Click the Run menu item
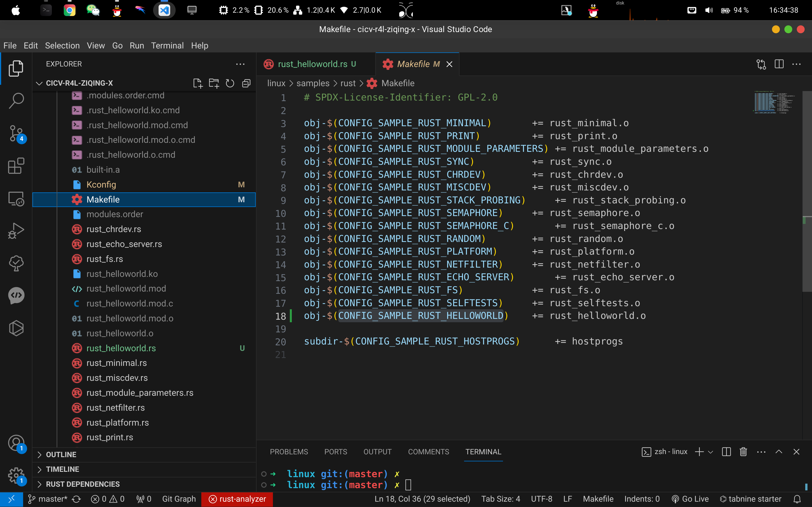This screenshot has width=812, height=507. click(136, 46)
